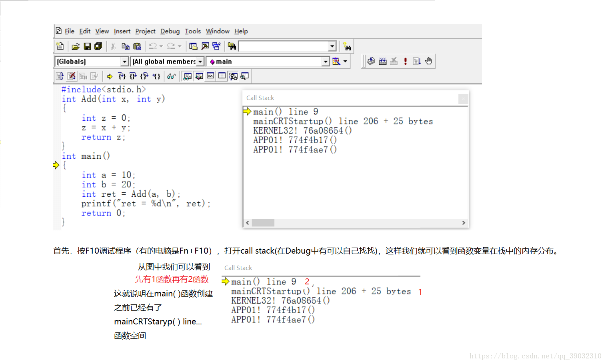Screen dimensions: 606x364
Task: Click the Restart debugger icon
Action: (x=60, y=76)
